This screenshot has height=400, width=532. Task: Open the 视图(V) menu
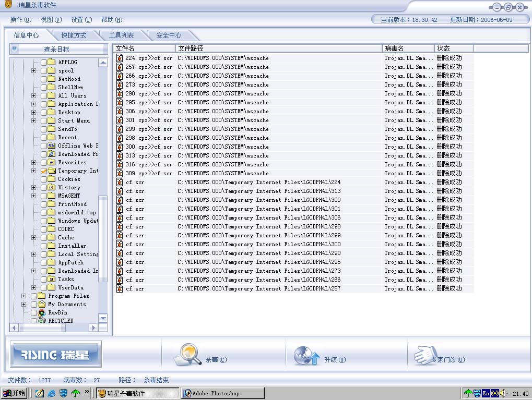(x=51, y=20)
